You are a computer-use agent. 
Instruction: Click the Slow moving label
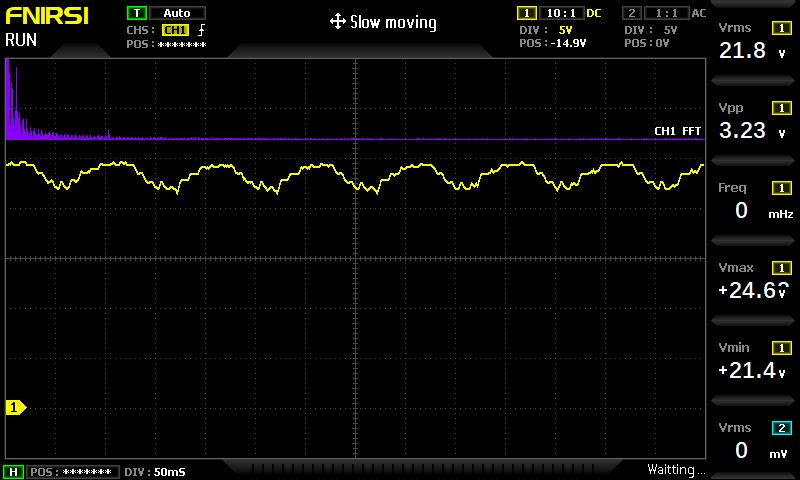tap(393, 22)
